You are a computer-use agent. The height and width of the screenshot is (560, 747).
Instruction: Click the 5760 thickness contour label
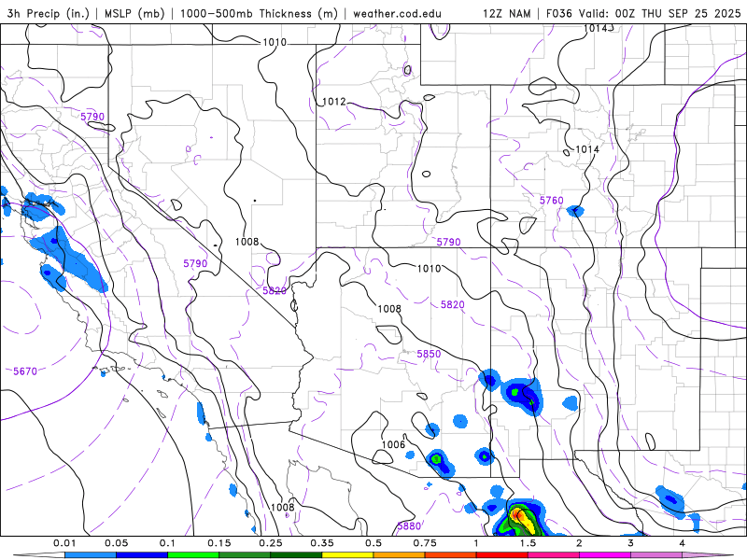551,201
